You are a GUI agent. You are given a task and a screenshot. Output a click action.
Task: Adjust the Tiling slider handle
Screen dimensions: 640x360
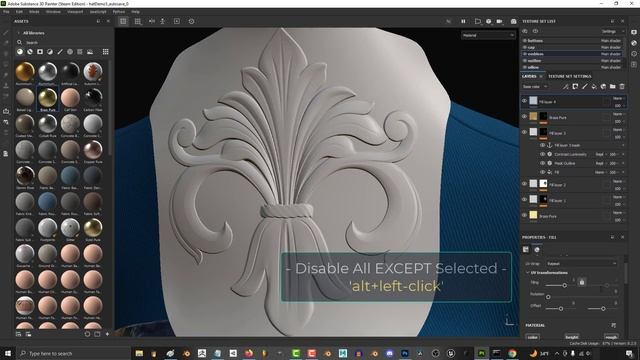point(564,285)
